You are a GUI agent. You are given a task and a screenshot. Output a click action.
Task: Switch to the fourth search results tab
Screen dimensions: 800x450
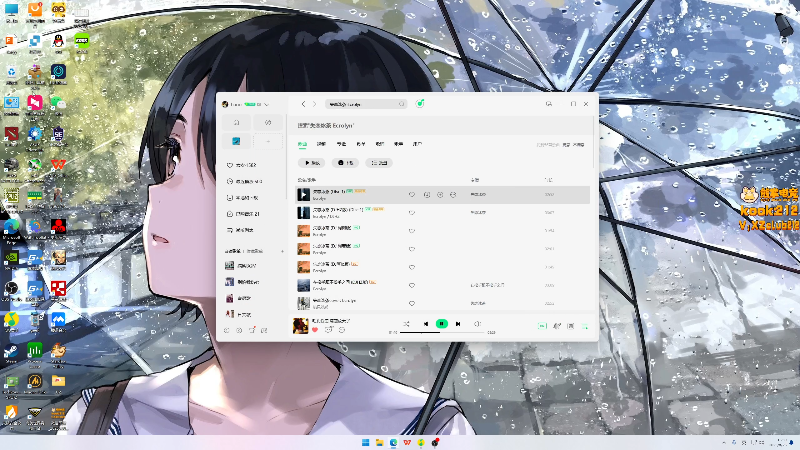(x=361, y=144)
